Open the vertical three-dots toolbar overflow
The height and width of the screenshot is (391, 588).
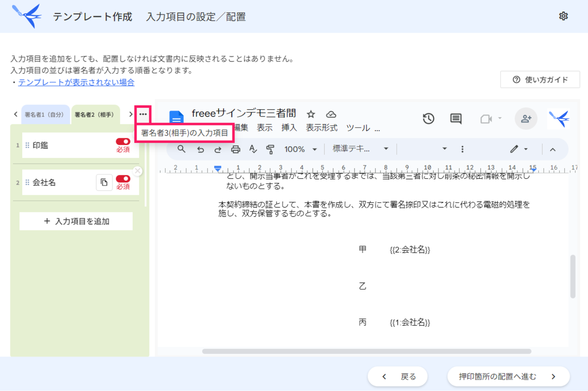coord(462,149)
